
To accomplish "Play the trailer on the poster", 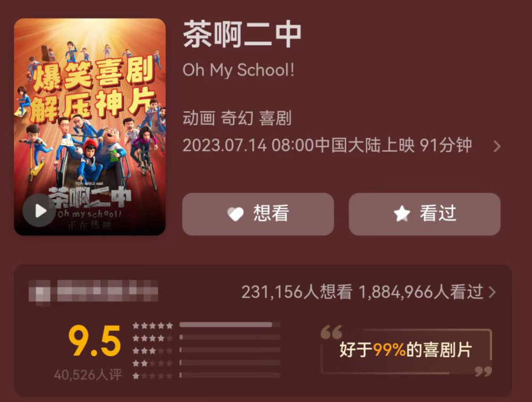I will pyautogui.click(x=39, y=211).
